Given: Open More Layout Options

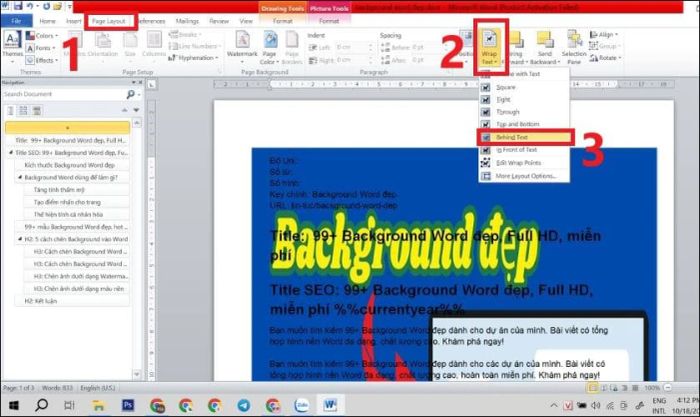Looking at the screenshot, I should point(524,176).
